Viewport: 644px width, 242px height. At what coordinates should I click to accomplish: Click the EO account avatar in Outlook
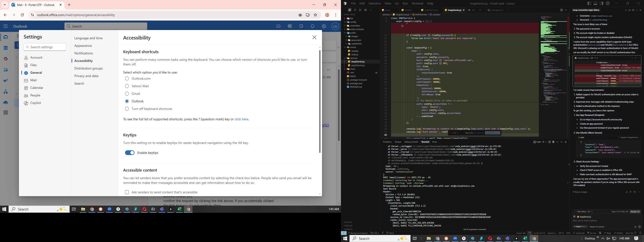tap(335, 26)
